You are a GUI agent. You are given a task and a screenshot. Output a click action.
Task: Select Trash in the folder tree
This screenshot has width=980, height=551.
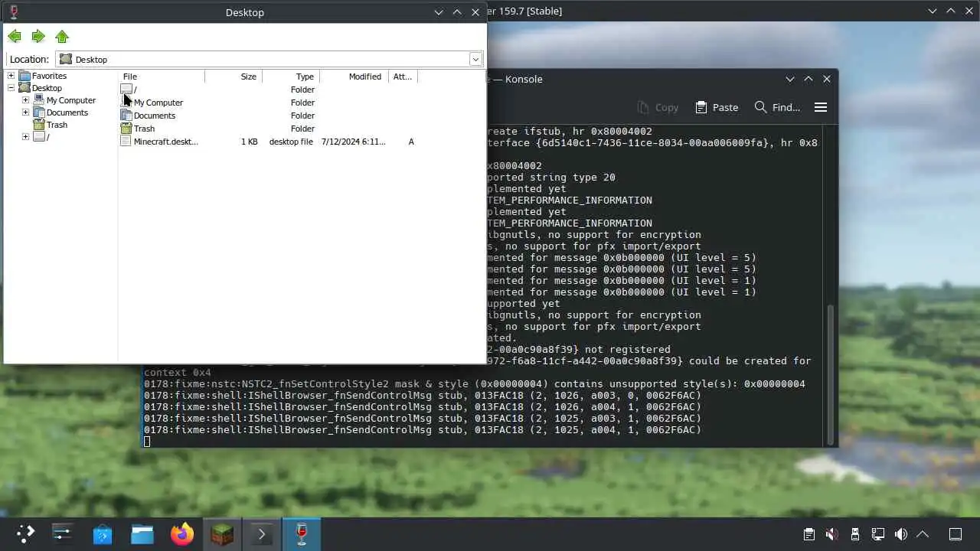click(x=57, y=125)
